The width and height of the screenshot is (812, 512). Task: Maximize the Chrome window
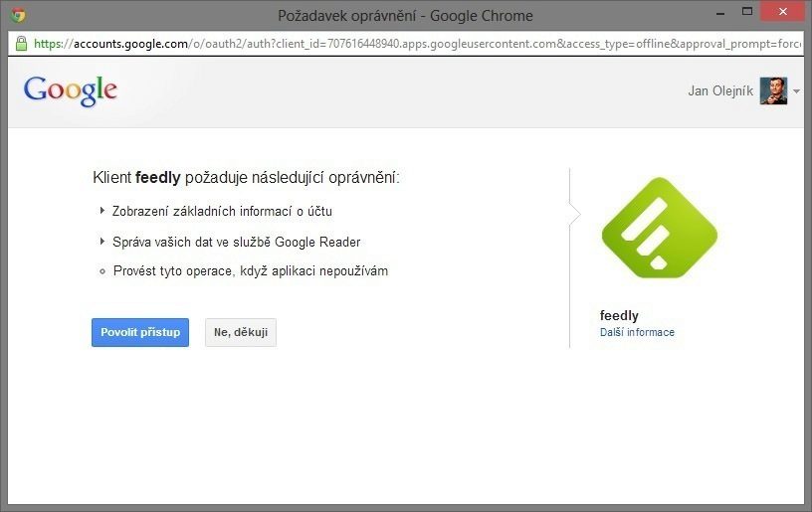click(x=746, y=11)
